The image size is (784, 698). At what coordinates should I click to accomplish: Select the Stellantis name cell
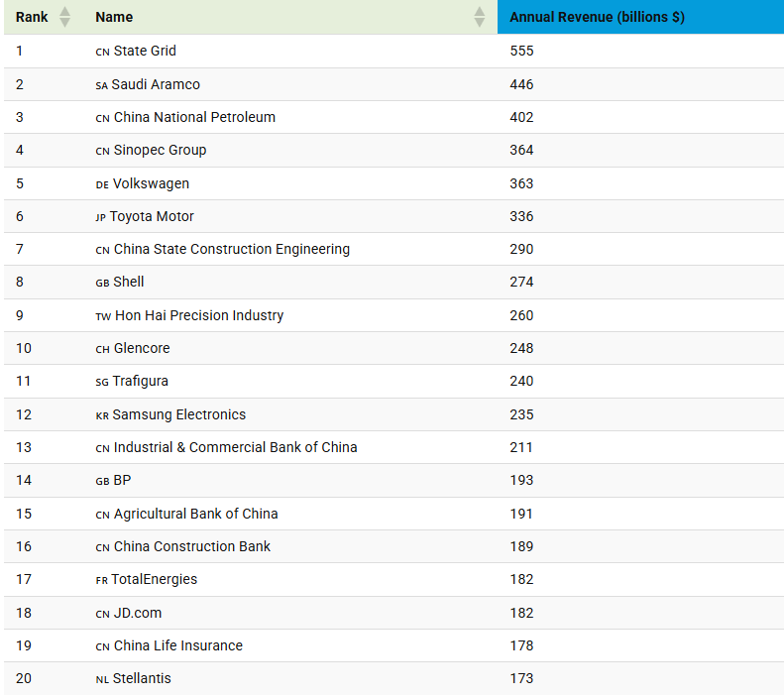pyautogui.click(x=142, y=678)
